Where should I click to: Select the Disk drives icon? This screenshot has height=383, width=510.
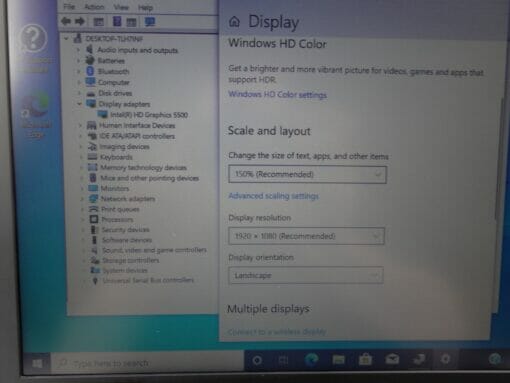tap(91, 93)
